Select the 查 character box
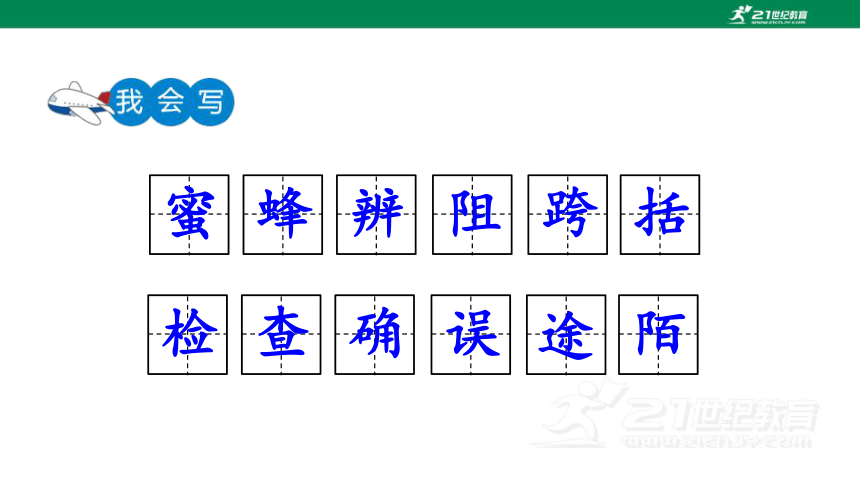860x484 pixels. tap(281, 335)
